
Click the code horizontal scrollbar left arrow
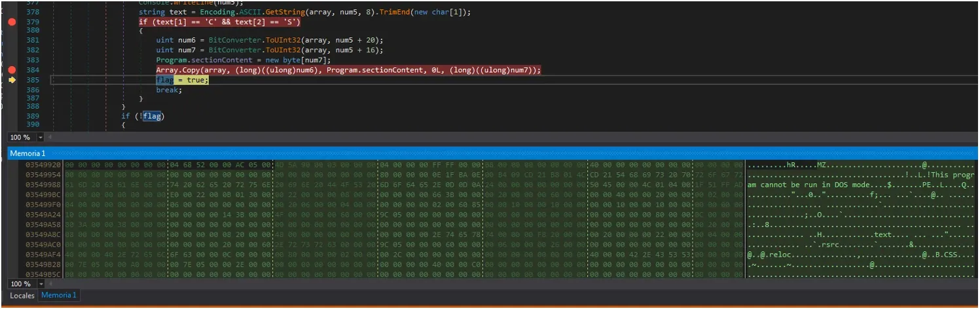pyautogui.click(x=50, y=137)
